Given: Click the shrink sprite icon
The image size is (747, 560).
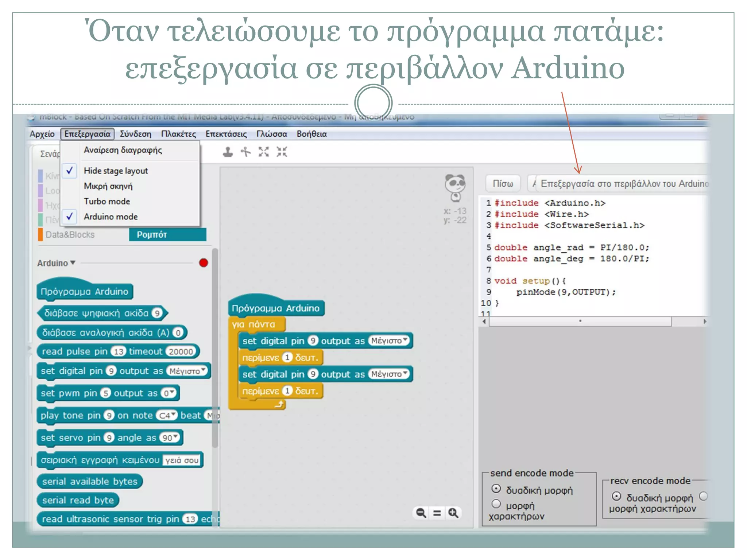Looking at the screenshot, I should tap(282, 152).
